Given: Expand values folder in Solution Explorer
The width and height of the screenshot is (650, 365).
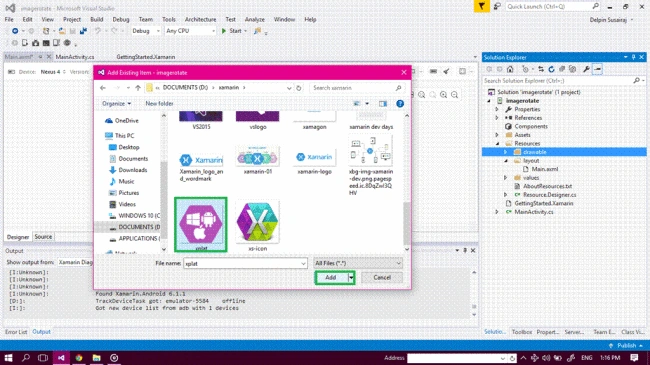Looking at the screenshot, I should click(505, 178).
